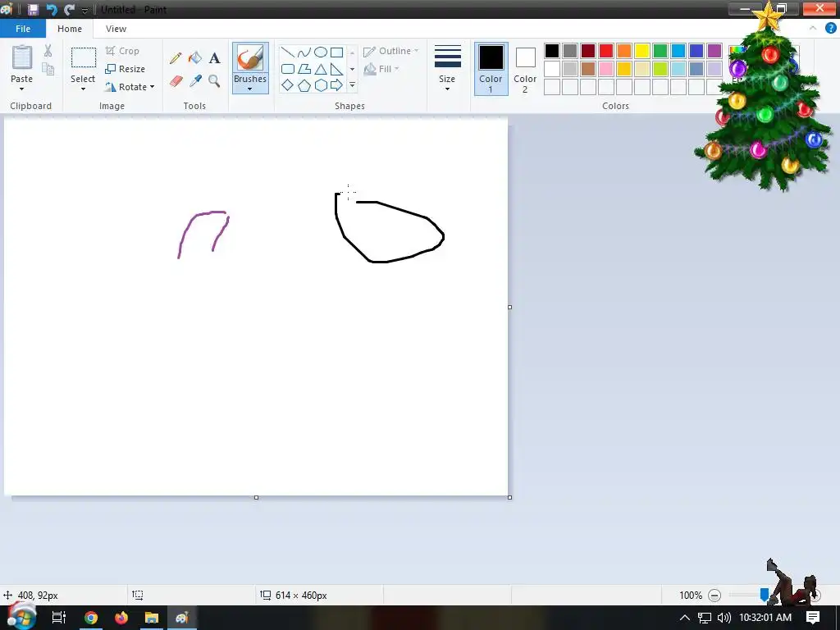Viewport: 840px width, 630px height.
Task: Open the Action Center notifications icon
Action: point(813,618)
